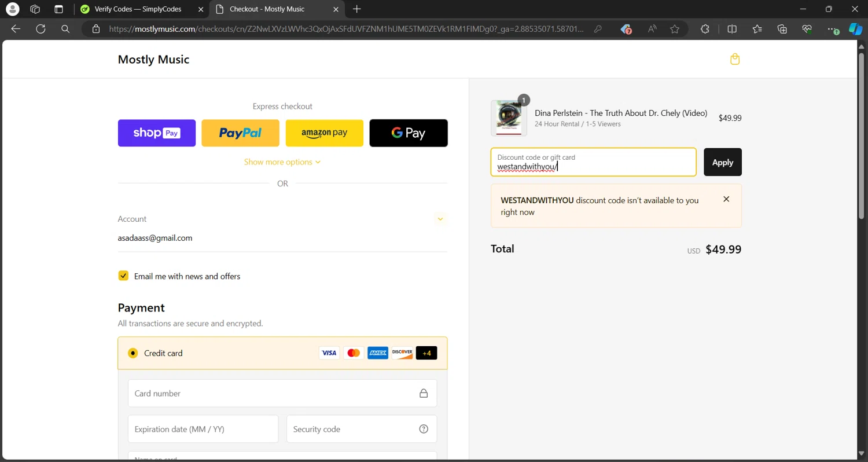The image size is (868, 462).
Task: Click the Card number input field
Action: [282, 394]
